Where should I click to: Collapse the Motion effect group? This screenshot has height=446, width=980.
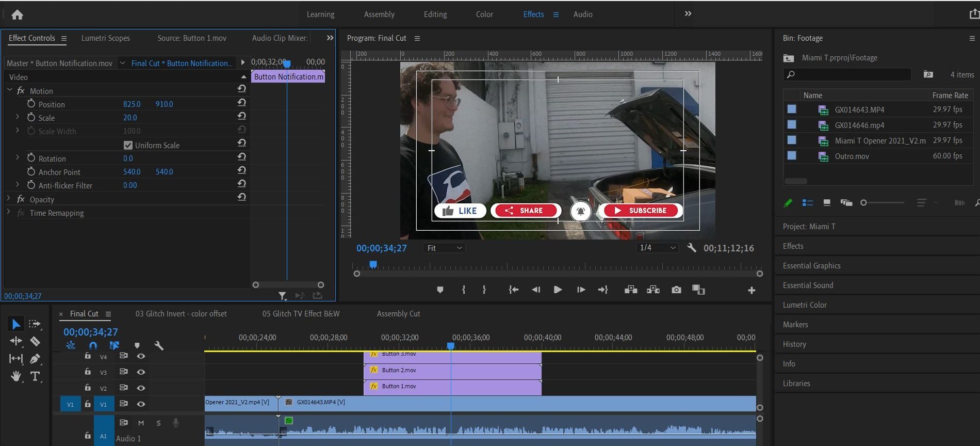[x=9, y=90]
